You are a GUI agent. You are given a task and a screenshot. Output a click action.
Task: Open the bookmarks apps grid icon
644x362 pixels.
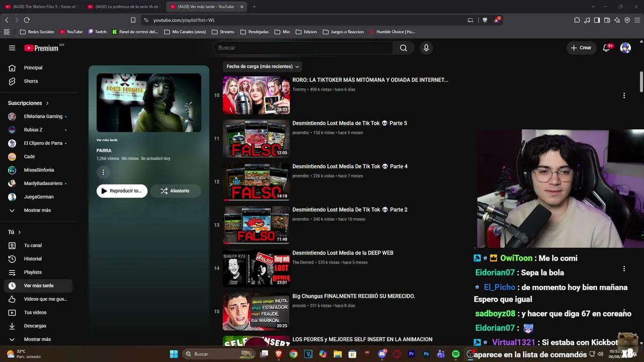pyautogui.click(x=7, y=32)
